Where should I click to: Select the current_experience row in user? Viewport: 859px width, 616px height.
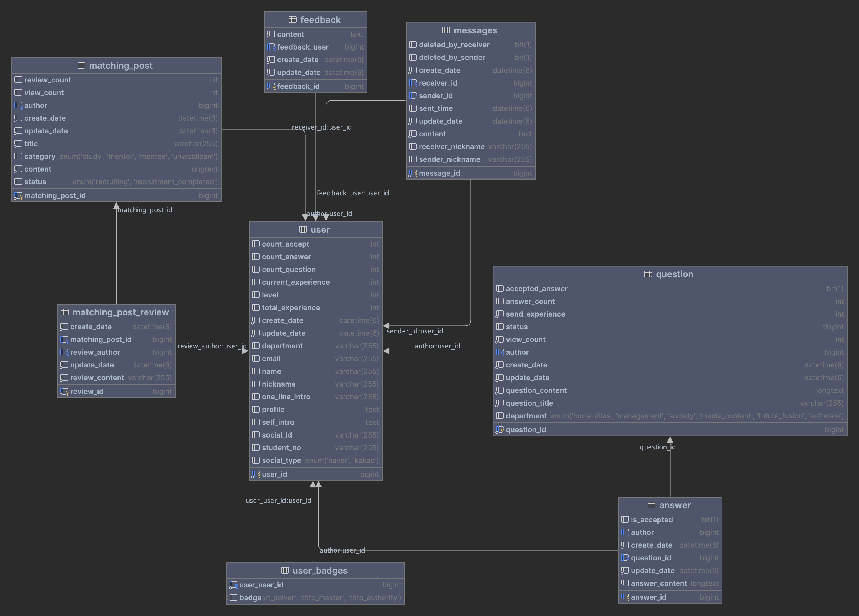315,282
